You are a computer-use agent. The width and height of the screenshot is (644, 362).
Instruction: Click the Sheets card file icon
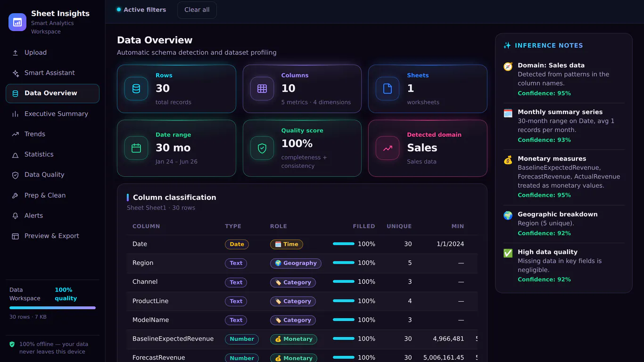coord(388,89)
